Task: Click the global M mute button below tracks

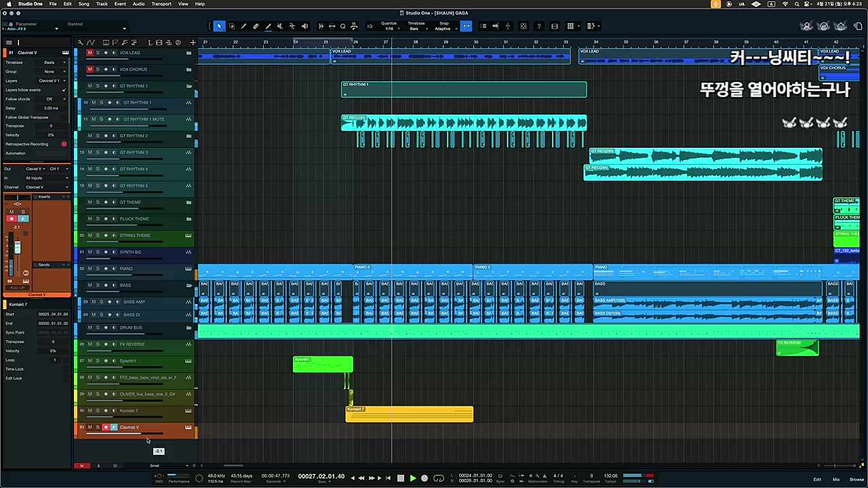Action: click(81, 466)
